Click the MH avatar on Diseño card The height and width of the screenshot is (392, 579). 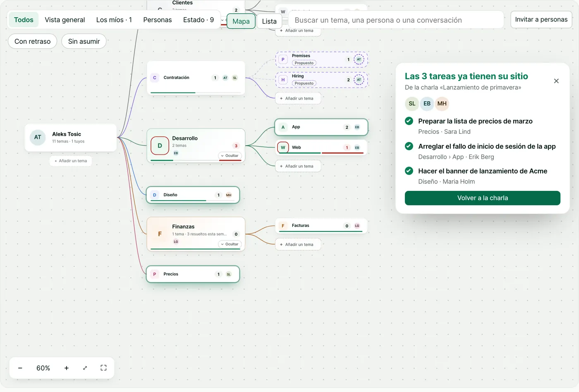tap(229, 195)
